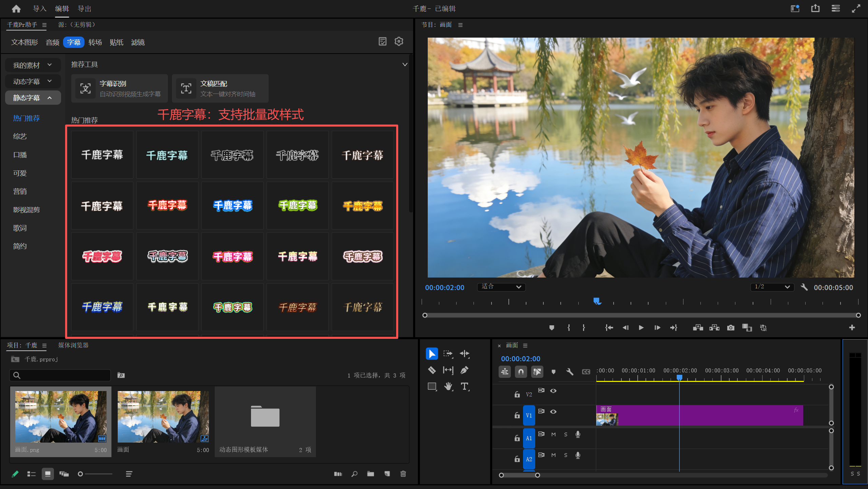Select the Type tool

click(464, 386)
